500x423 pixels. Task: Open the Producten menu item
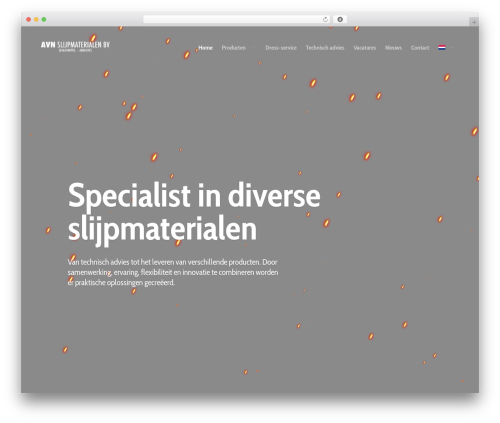[234, 48]
